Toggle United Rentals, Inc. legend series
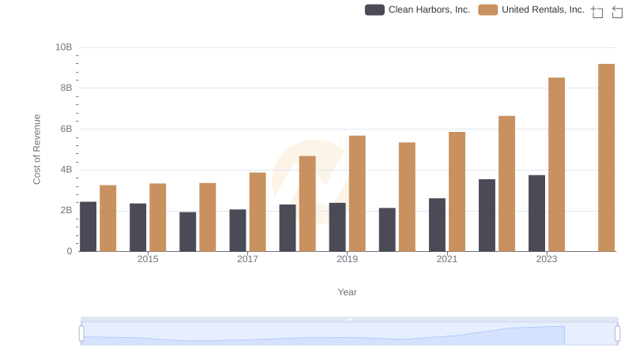632x364 pixels. pyautogui.click(x=531, y=9)
